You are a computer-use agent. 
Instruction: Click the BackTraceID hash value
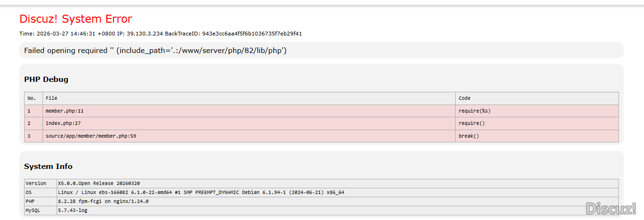pos(252,34)
